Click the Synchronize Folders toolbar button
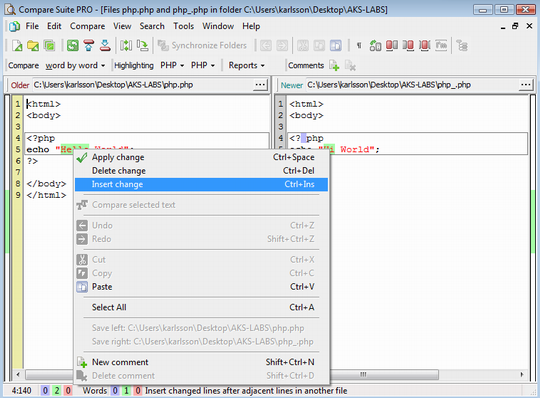Screen dimensions: 540x398 202,45
